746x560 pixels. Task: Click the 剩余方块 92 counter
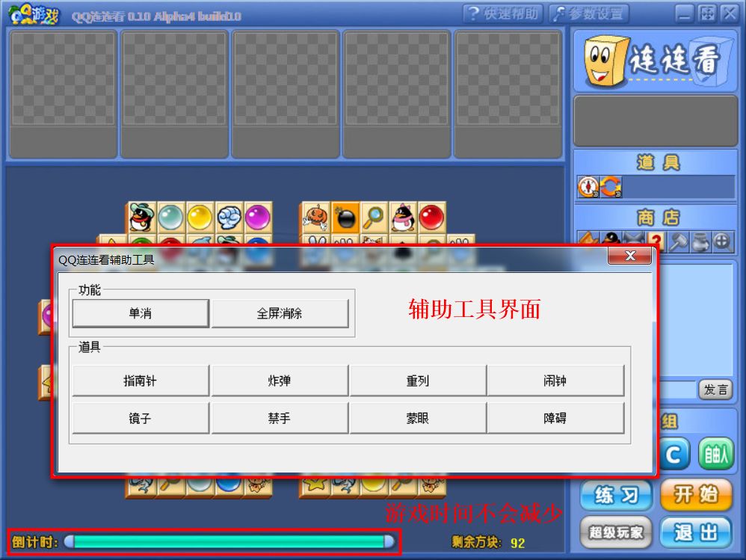click(488, 542)
